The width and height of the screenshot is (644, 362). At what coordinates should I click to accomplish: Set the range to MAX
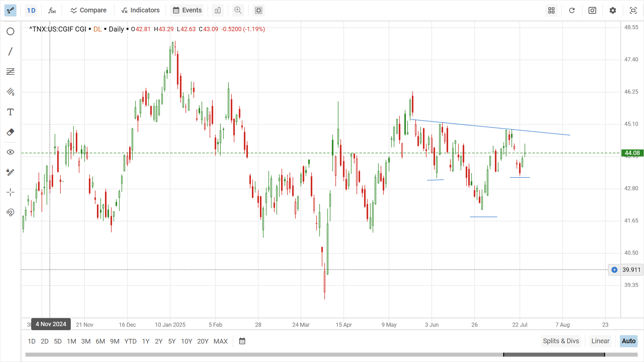click(221, 341)
